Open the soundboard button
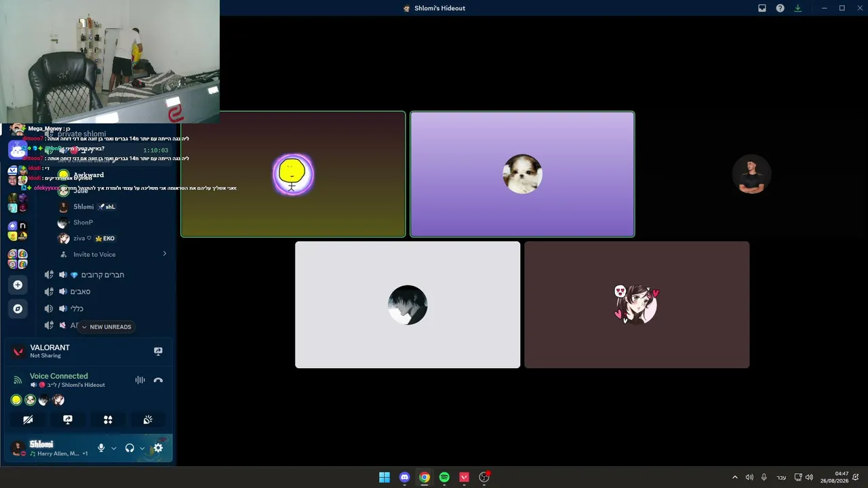Viewport: 868px width, 488px height. click(148, 420)
